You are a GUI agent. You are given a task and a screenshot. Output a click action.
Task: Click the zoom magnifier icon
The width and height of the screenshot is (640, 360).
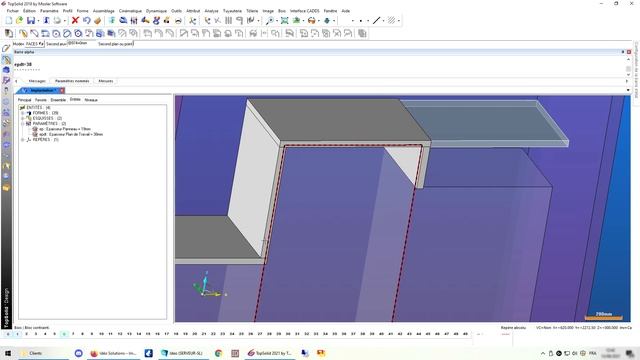point(269,20)
